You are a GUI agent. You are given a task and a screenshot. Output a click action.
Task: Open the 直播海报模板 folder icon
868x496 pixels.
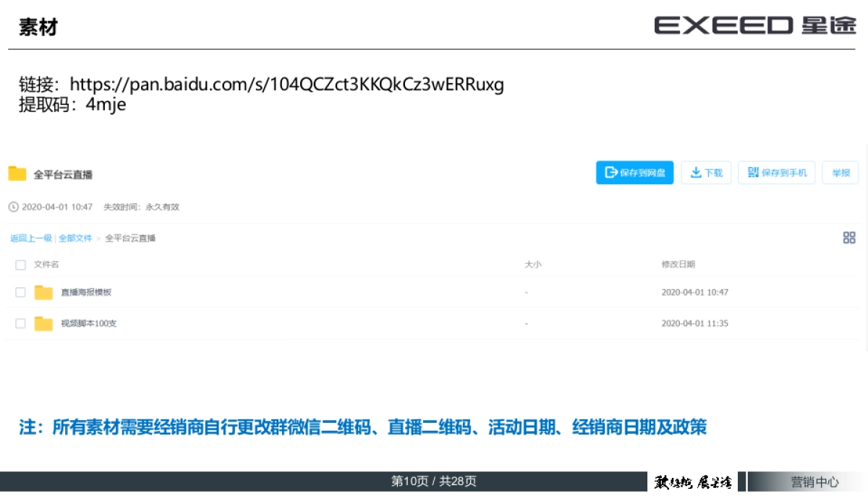point(43,292)
